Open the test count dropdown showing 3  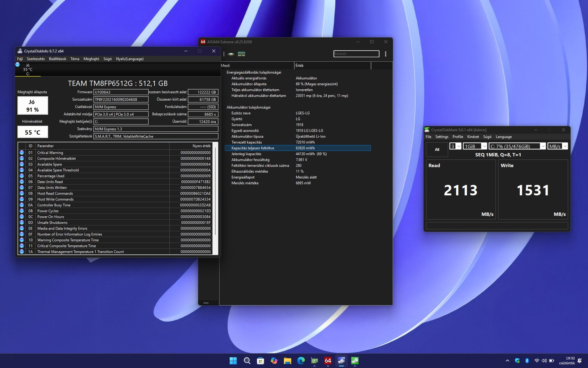click(455, 146)
